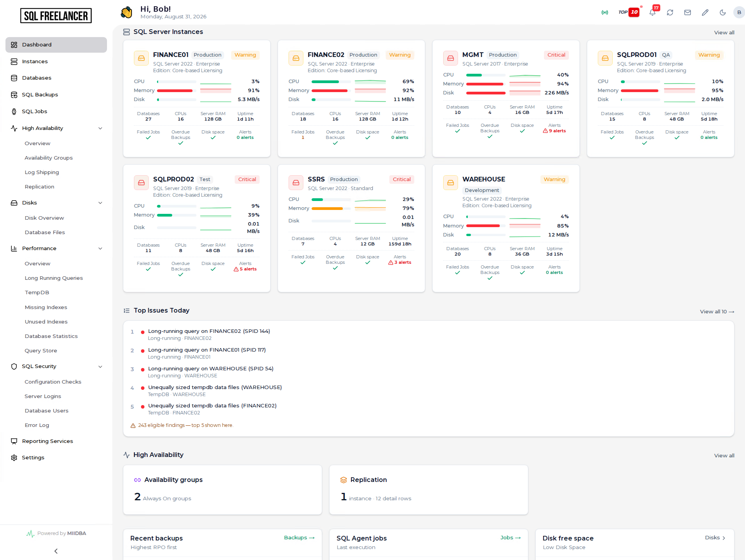Open Reporting Services in the sidebar
The image size is (745, 560).
click(x=56, y=441)
